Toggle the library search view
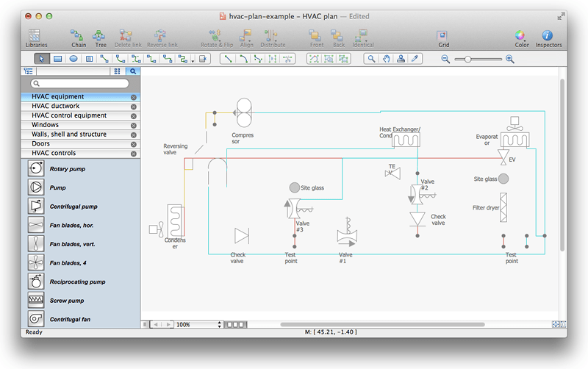This screenshot has height=369, width=588. (133, 71)
